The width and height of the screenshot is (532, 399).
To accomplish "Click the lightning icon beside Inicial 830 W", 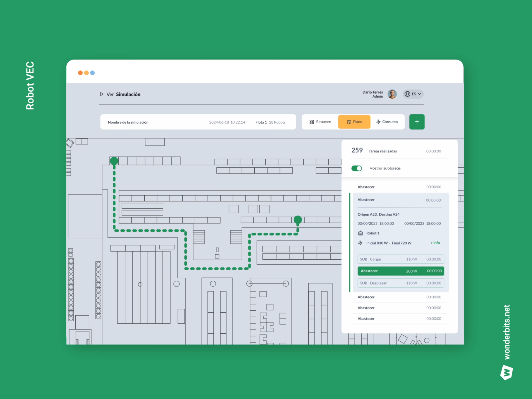I will click(x=360, y=243).
